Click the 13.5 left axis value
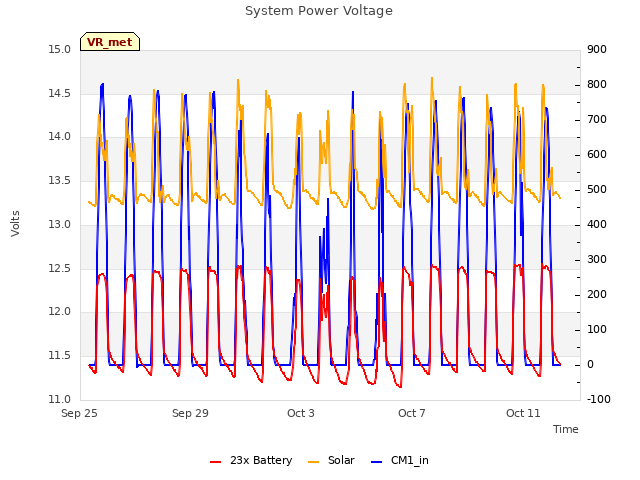 click(x=60, y=180)
